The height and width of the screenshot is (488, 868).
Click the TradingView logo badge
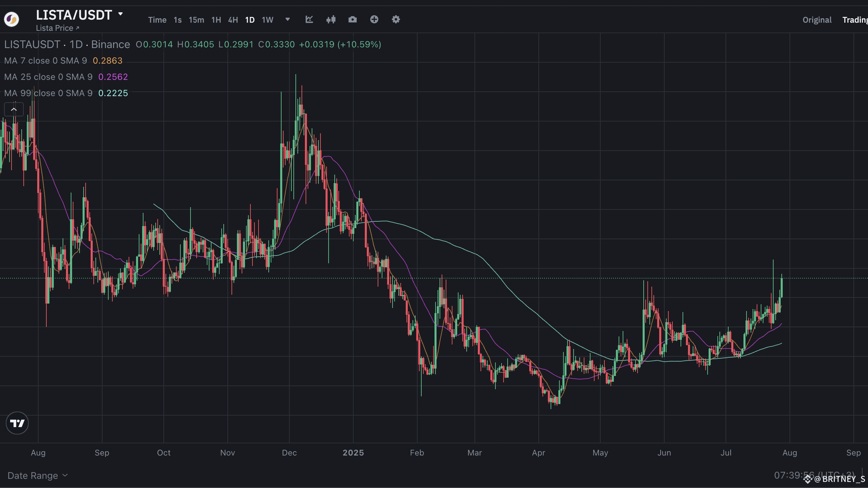pyautogui.click(x=17, y=423)
